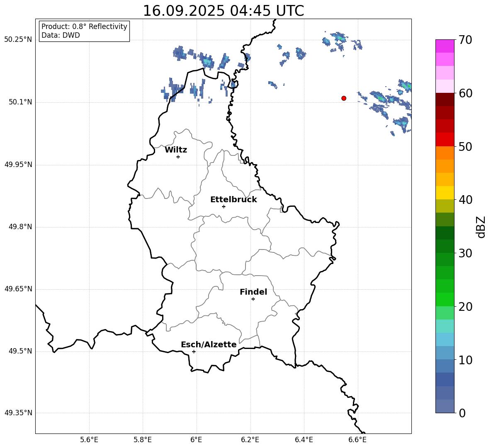Screen dimensions: 491x448
Task: Click the 40 tick on the colorbar
Action: 465,200
